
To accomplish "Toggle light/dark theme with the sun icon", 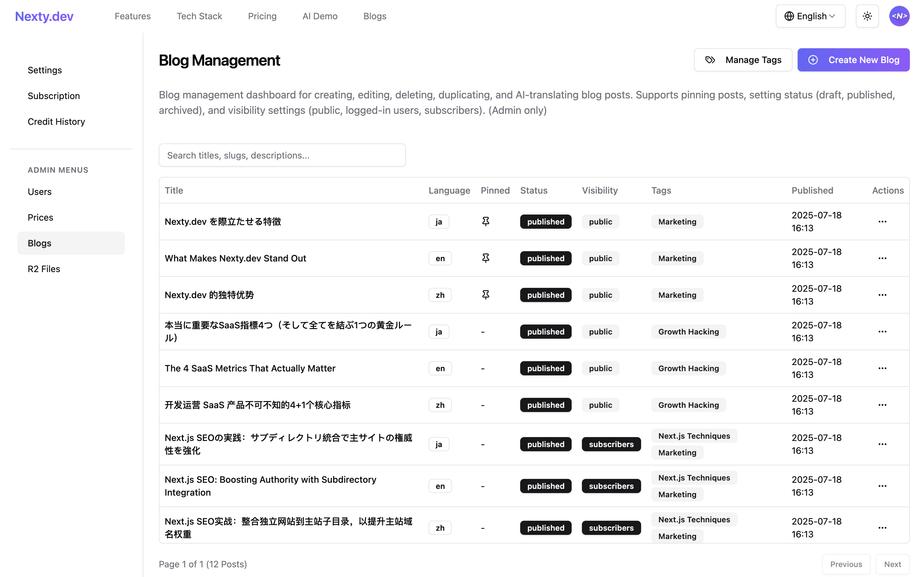I will tap(867, 16).
